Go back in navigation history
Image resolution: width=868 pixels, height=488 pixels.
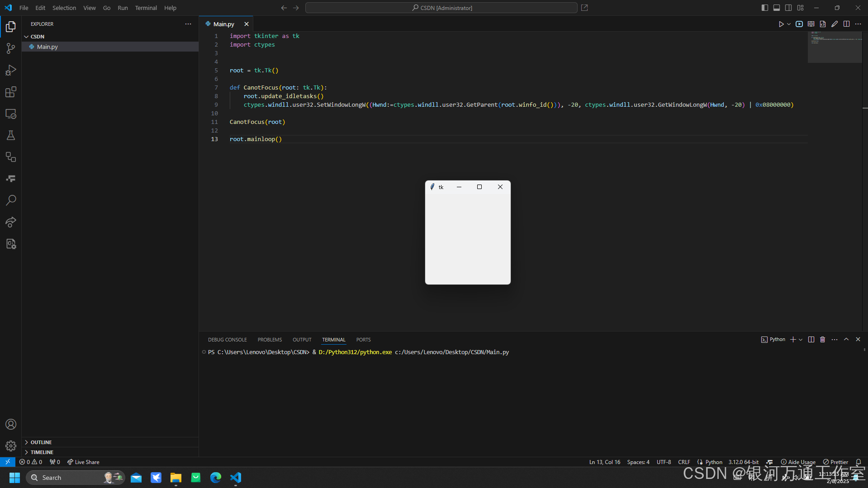(x=284, y=8)
